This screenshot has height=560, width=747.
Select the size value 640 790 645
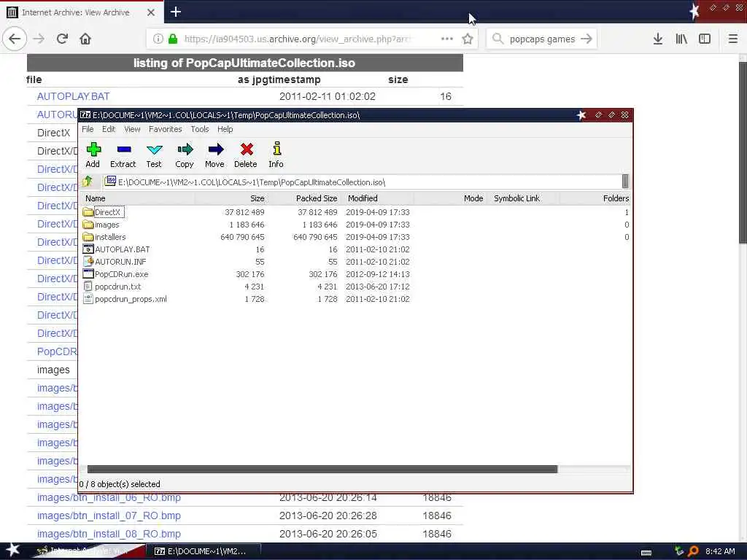pyautogui.click(x=242, y=237)
